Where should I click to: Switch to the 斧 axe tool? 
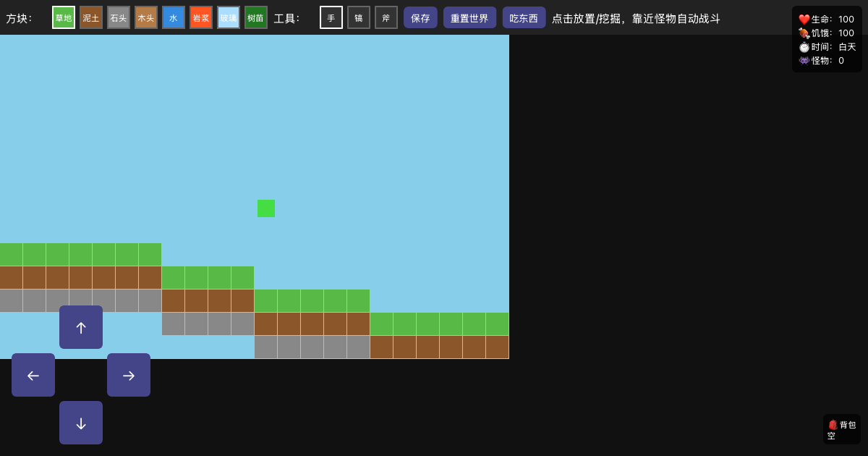coord(386,17)
